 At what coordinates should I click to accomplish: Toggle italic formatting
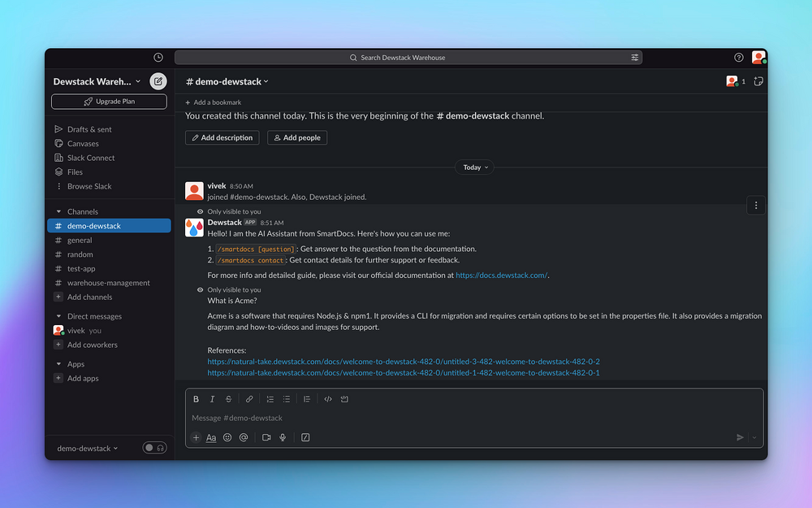click(x=212, y=399)
